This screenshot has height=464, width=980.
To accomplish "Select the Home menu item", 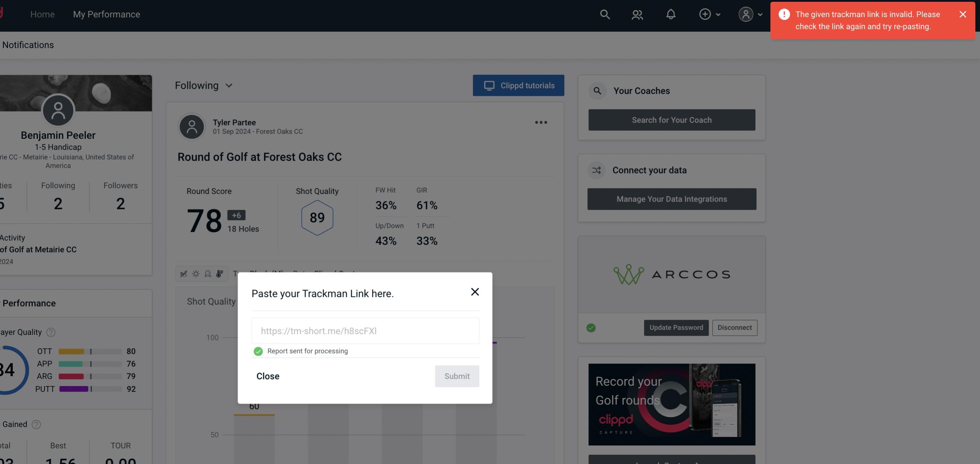I will coord(42,14).
